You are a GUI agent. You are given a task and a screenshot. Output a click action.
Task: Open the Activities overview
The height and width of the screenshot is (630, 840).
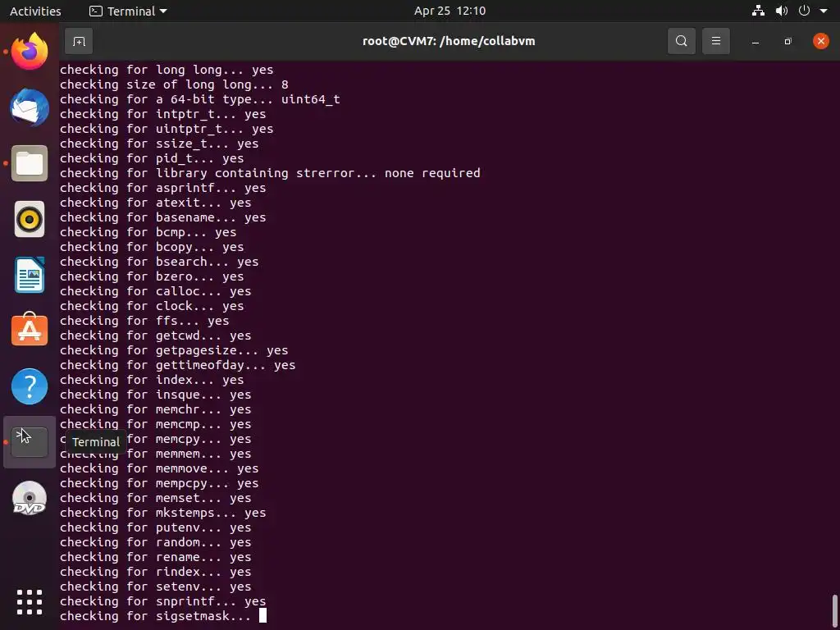point(35,11)
